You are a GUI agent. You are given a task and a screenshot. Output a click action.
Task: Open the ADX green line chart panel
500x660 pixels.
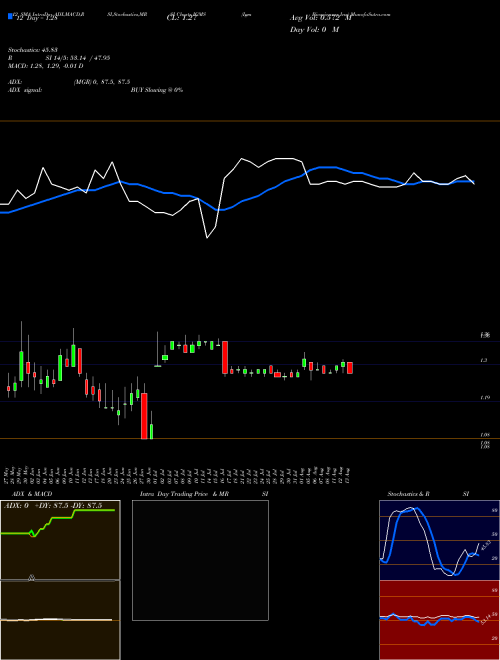60,540
